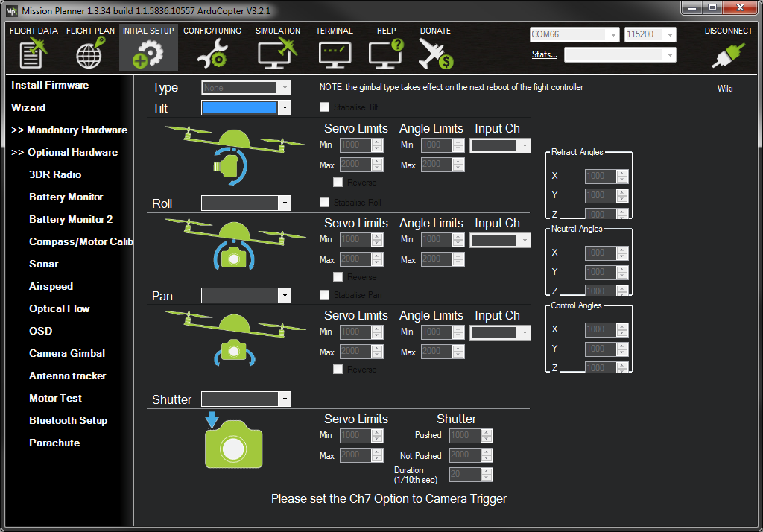Open the Optical Flow page
The image size is (763, 532).
[x=60, y=308]
